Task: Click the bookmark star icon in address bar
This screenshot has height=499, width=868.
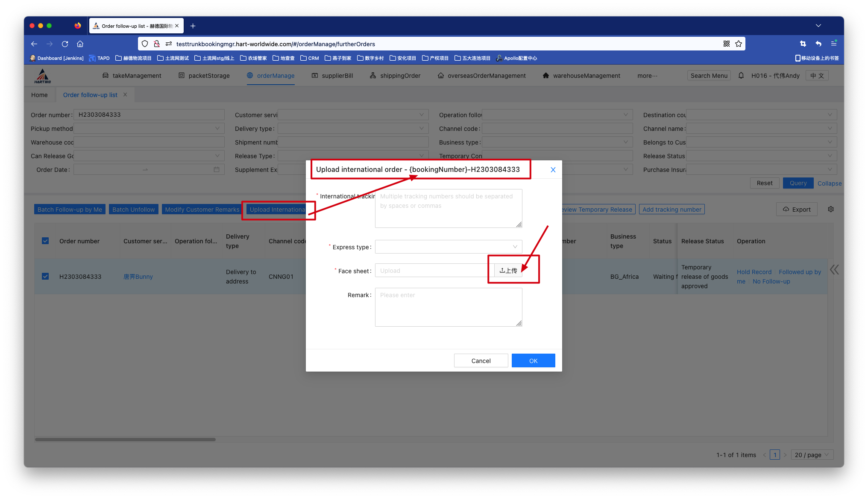Action: click(x=739, y=44)
